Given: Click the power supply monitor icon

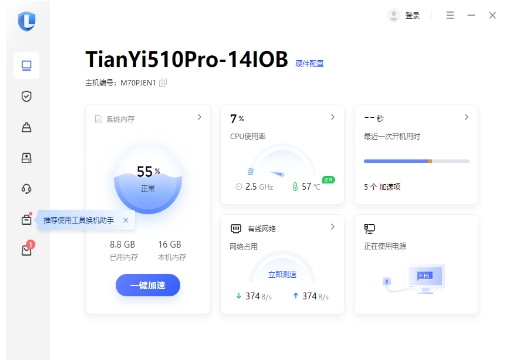Looking at the screenshot, I should [x=369, y=229].
